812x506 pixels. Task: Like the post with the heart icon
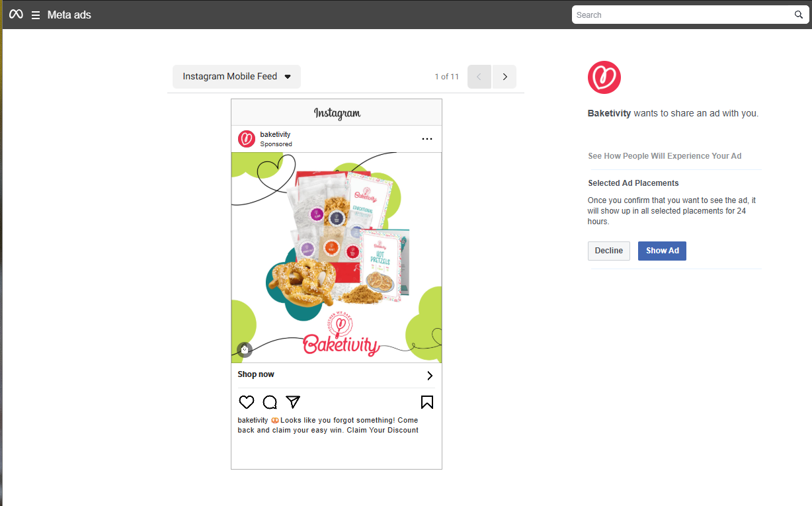tap(247, 402)
